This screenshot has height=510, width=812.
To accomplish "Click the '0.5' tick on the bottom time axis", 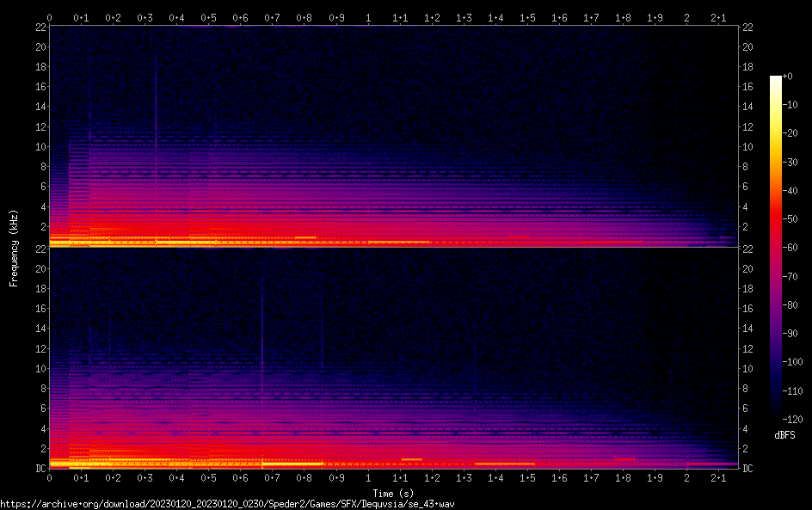I will (x=209, y=477).
